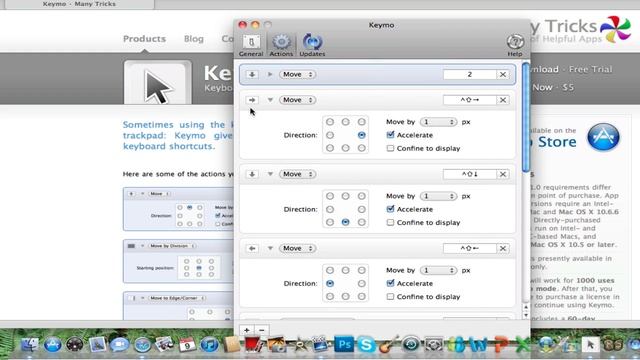Open GarageBand from the Dock
The height and width of the screenshot is (360, 640).
click(x=388, y=345)
